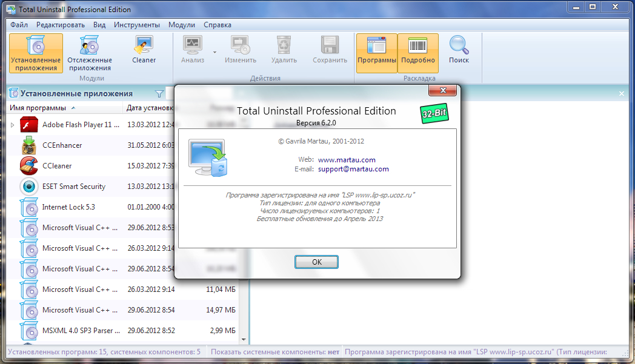Click the support@martau.com email link
Screen dimensions: 635x364
click(353, 169)
